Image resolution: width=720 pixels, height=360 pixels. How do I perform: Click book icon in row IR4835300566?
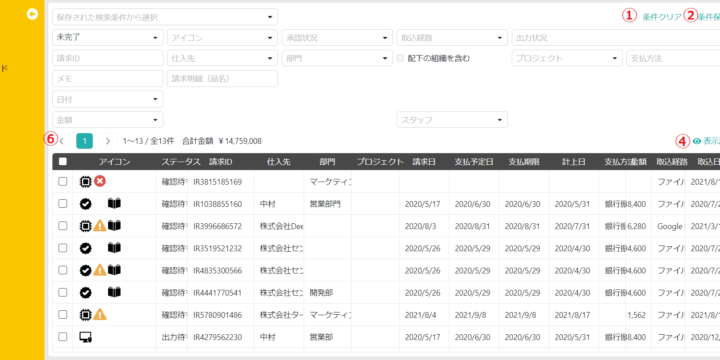(x=114, y=270)
